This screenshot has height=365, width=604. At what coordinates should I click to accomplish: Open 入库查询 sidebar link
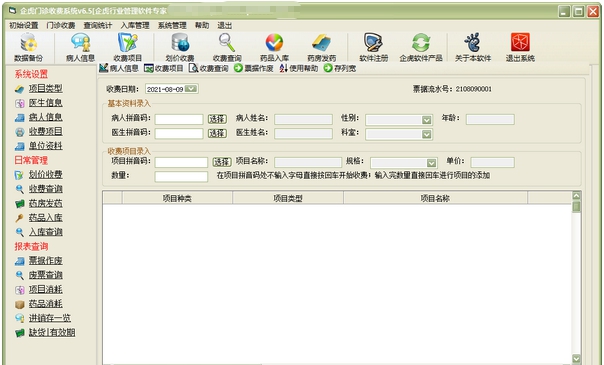click(x=45, y=232)
